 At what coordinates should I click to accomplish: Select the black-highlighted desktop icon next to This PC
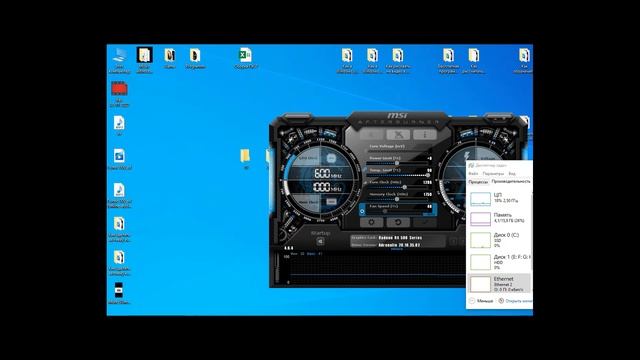point(144,60)
